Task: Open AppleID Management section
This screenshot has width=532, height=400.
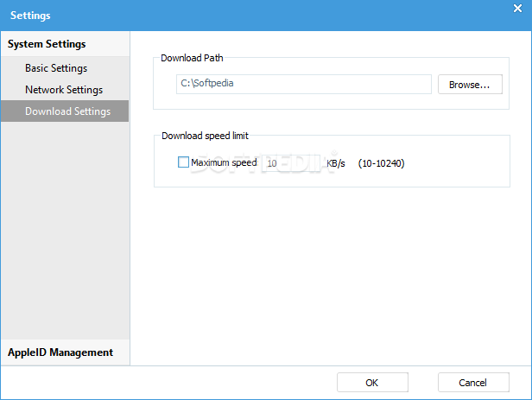Action: tap(65, 352)
